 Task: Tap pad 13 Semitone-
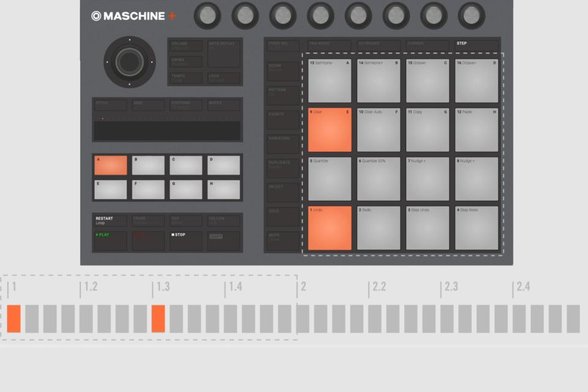330,81
